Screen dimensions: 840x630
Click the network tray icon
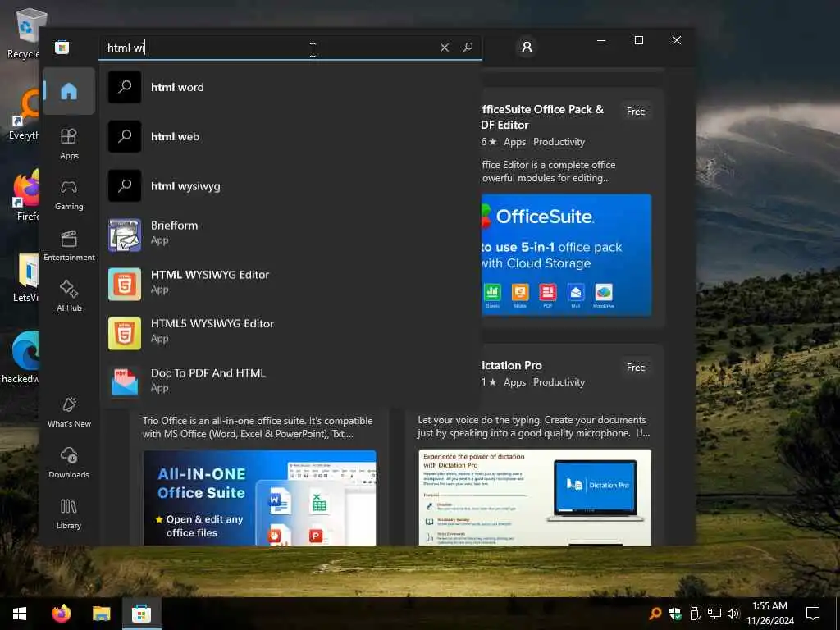(714, 614)
